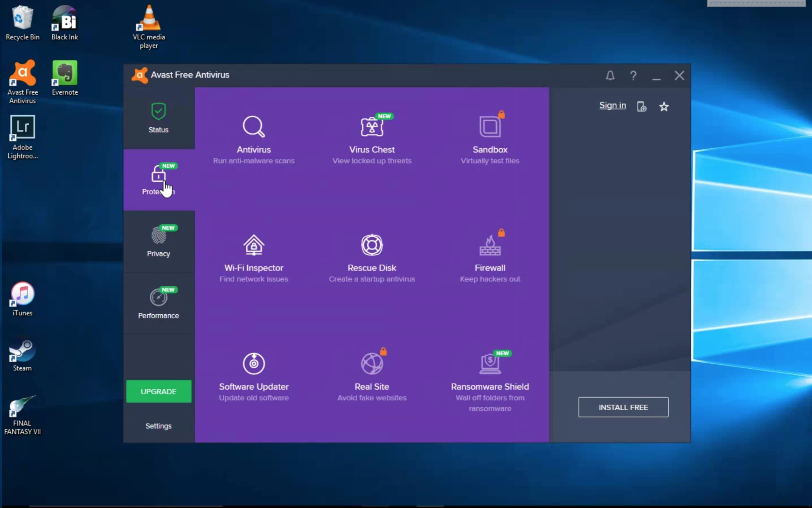
Task: Open Settings in Avast sidebar
Action: pyautogui.click(x=158, y=426)
